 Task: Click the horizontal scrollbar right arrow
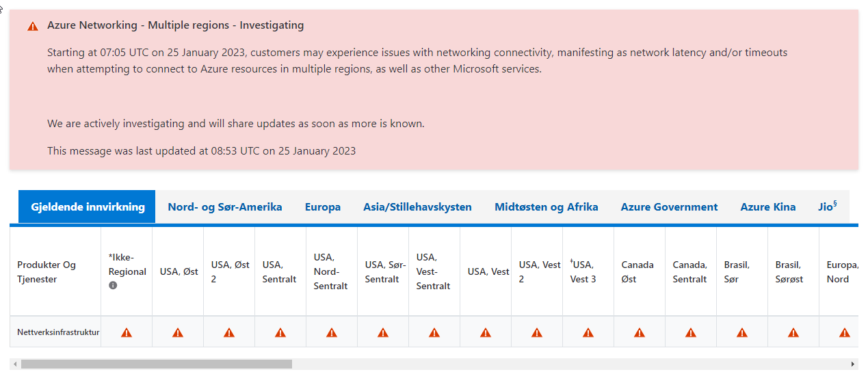(x=852, y=364)
